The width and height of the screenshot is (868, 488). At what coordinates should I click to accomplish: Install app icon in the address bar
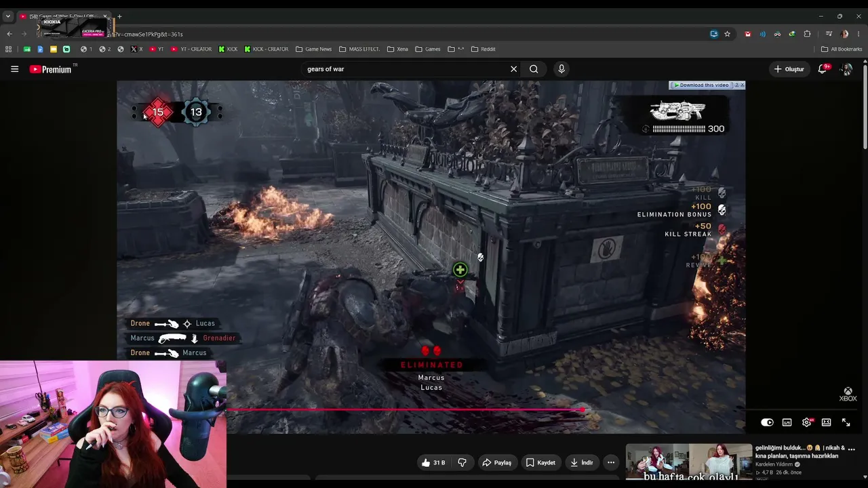[714, 34]
